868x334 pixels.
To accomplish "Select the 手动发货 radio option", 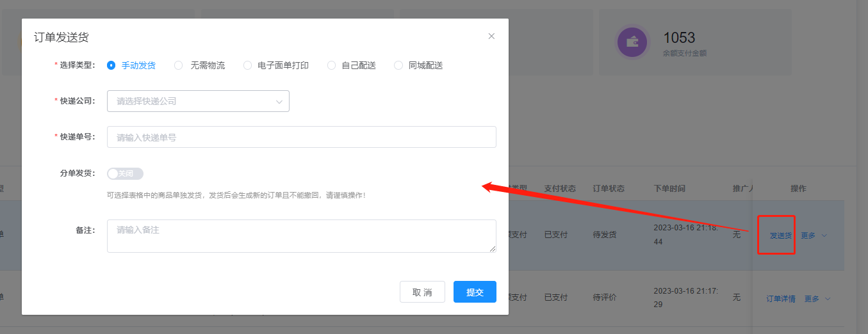I will [x=111, y=65].
